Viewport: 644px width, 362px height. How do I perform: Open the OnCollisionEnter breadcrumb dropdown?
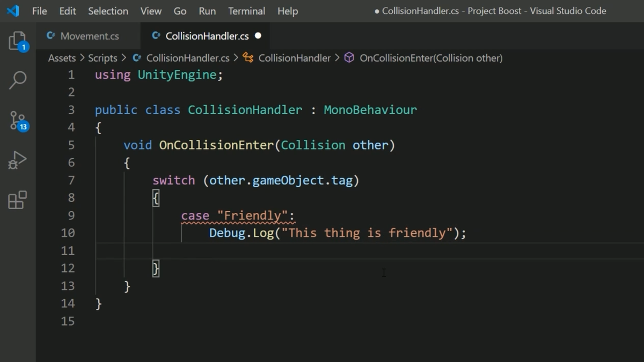tap(428, 58)
